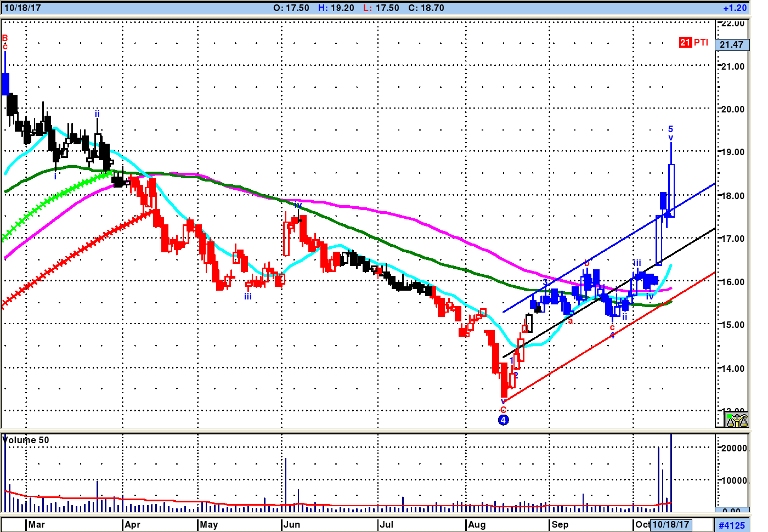Click the highlighted 10/18/17 date on time axis
This screenshot has height=532, width=768.
[670, 524]
